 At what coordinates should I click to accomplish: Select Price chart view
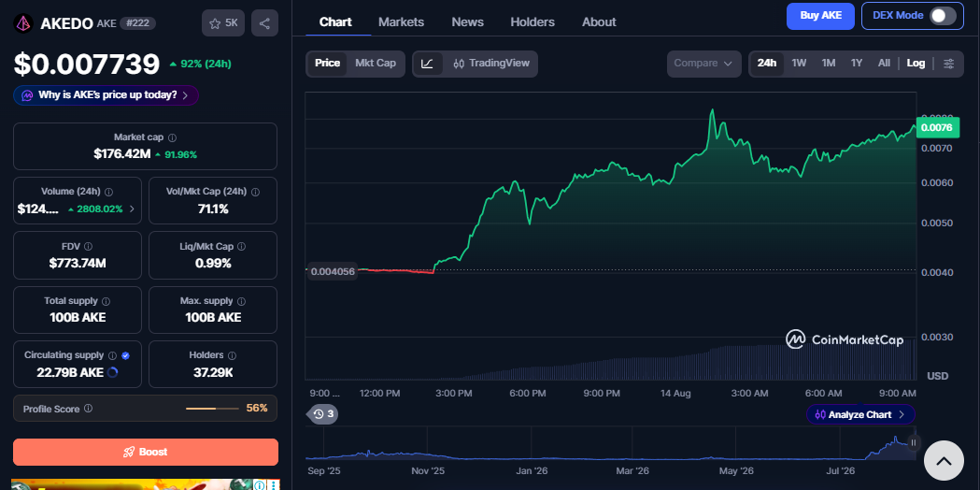pos(328,64)
